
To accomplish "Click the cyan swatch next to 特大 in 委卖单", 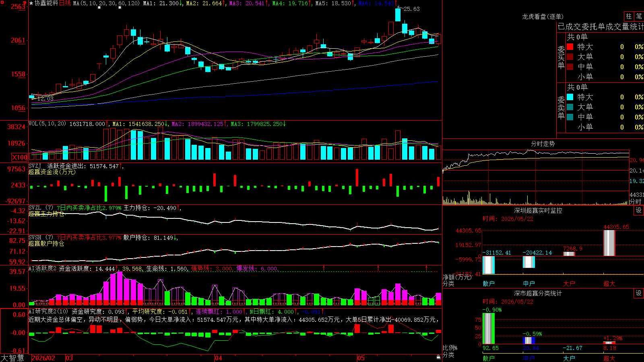I will click(570, 97).
